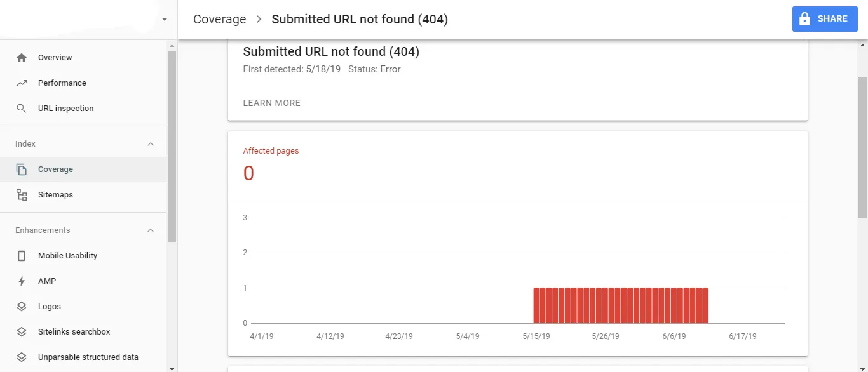This screenshot has height=372, width=868.
Task: Click the Sitemaps icon
Action: tap(21, 194)
